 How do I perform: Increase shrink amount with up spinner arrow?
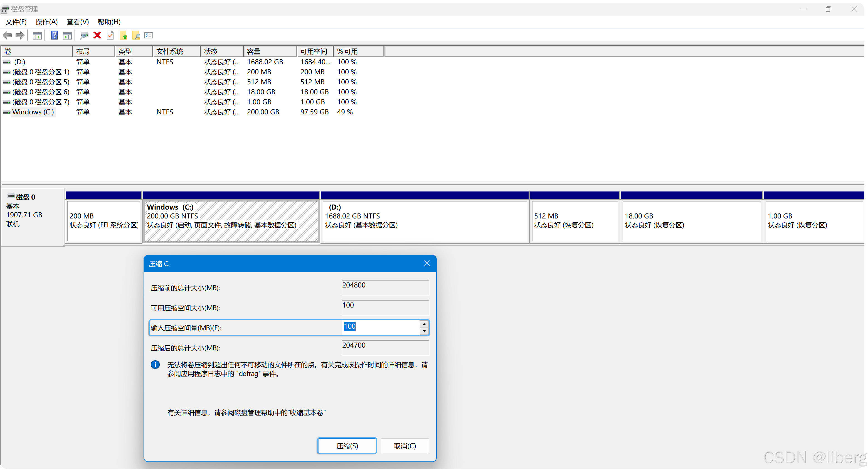pyautogui.click(x=424, y=324)
